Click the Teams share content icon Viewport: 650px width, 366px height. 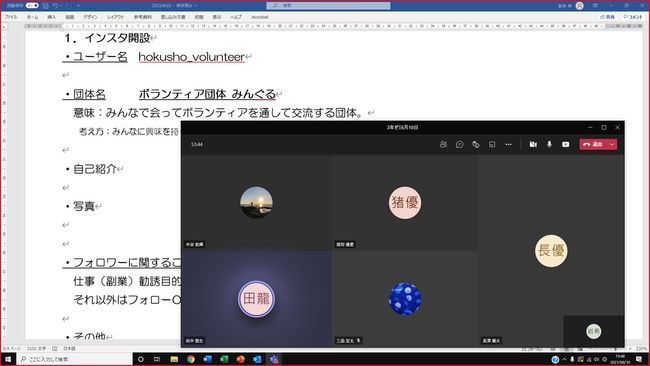pyautogui.click(x=565, y=144)
